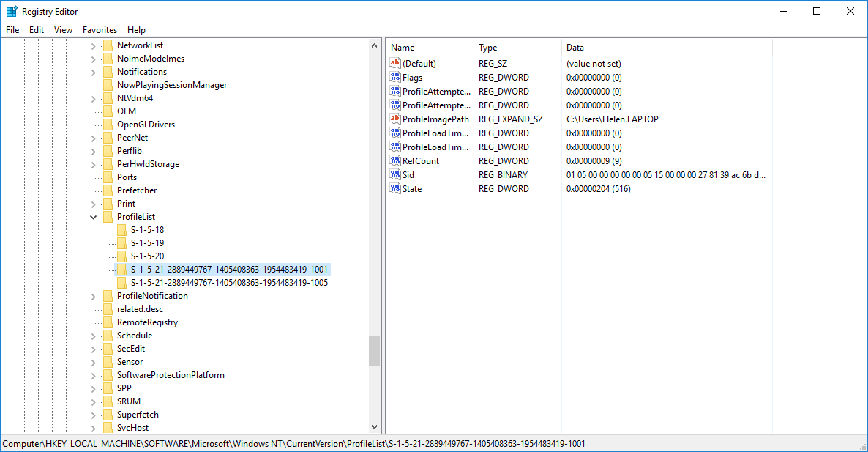Select the SID key ending in -1005
Image resolution: width=868 pixels, height=452 pixels.
tap(229, 283)
